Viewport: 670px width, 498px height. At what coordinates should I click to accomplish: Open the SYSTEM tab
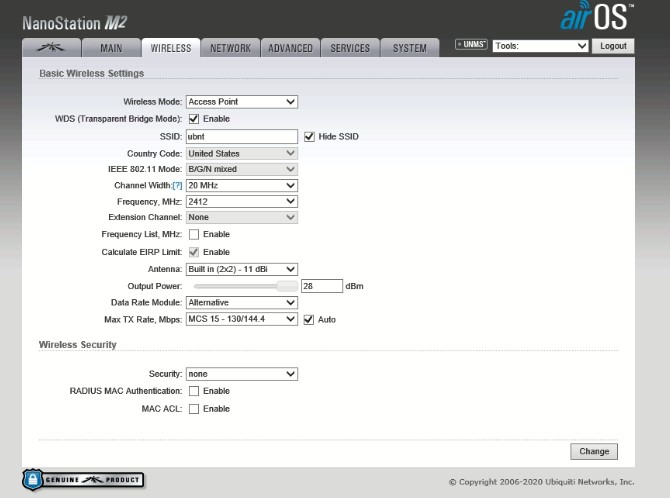tap(410, 48)
